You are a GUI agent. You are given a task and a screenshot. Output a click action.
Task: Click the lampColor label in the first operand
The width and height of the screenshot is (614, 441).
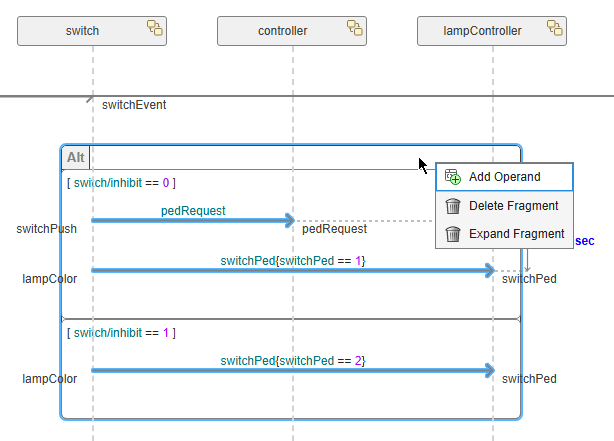click(x=50, y=279)
